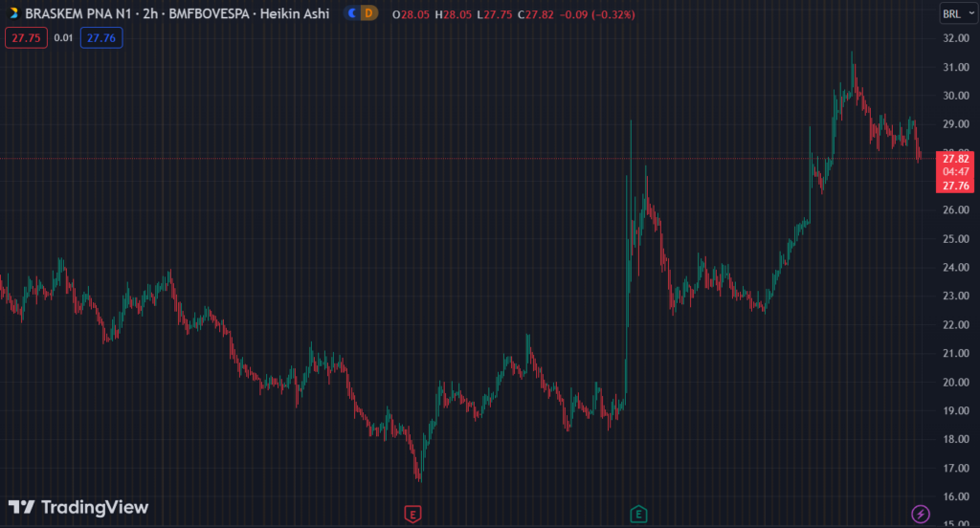
Task: Click the low value L27.75
Action: tap(495, 14)
